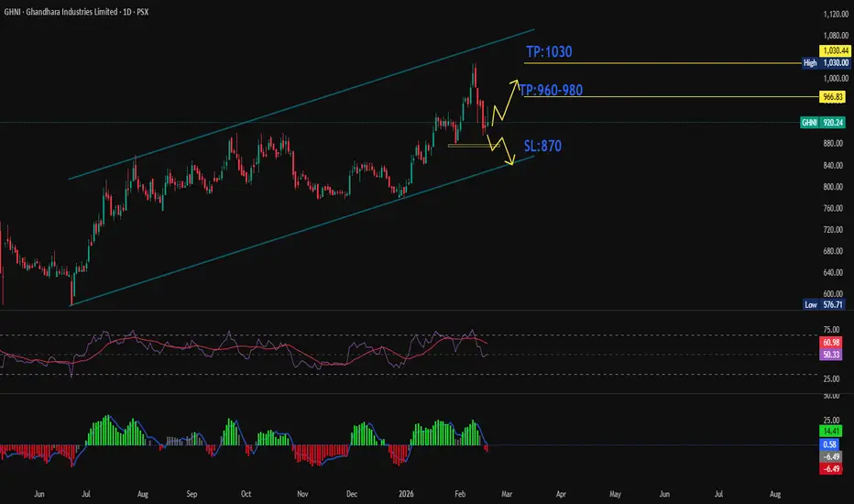Select the lower teal channel trendline
The height and width of the screenshot is (504, 854).
point(301,231)
